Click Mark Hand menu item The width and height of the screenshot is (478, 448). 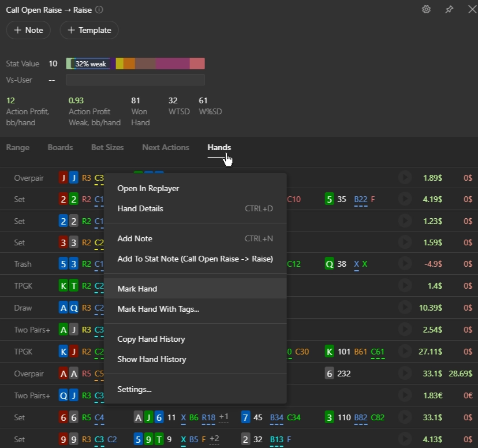pos(195,289)
